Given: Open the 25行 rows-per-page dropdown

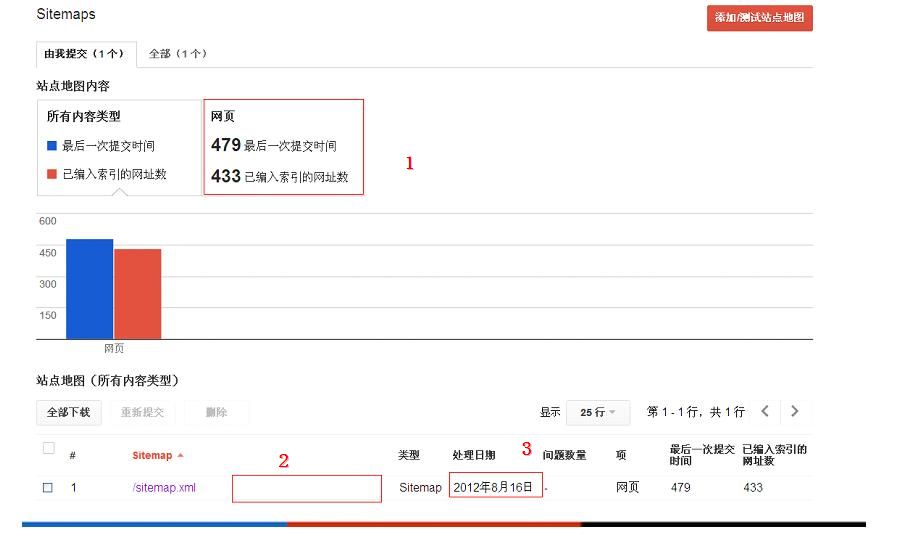Looking at the screenshot, I should (x=598, y=412).
